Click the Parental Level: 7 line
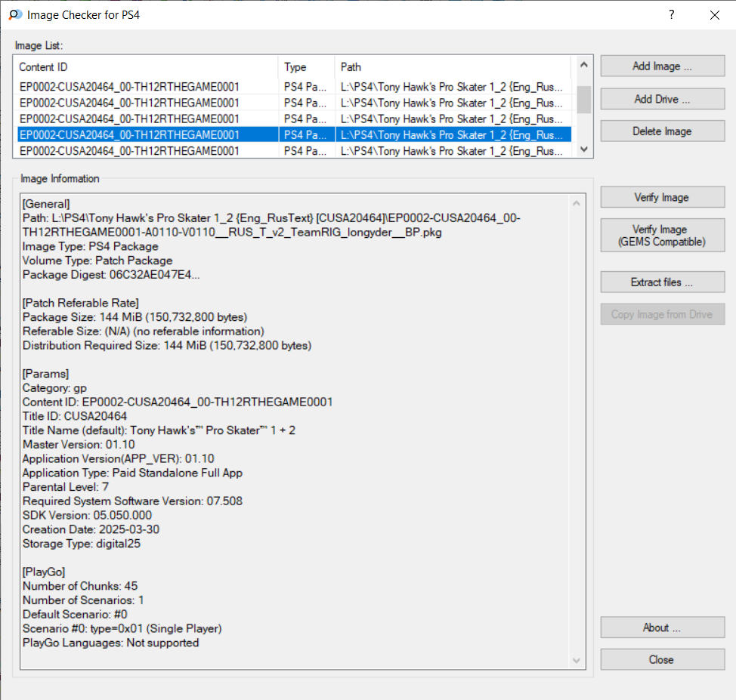 pos(66,487)
